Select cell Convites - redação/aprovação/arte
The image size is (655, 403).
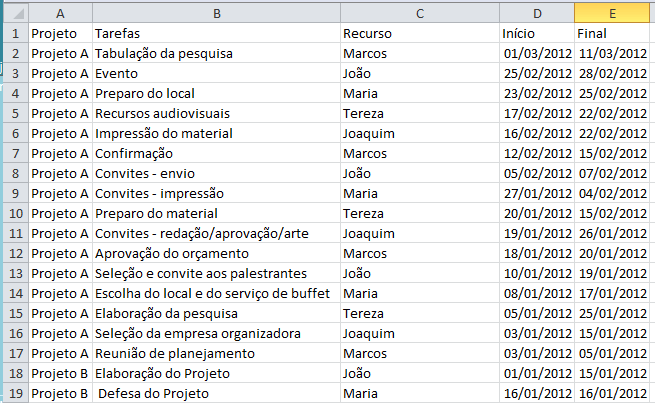[x=216, y=233]
